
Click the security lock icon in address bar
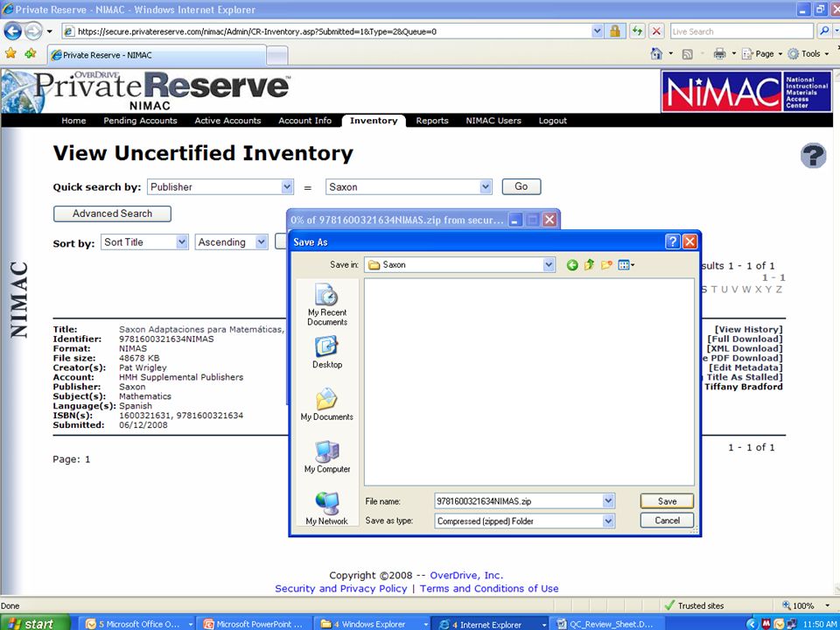click(x=615, y=31)
